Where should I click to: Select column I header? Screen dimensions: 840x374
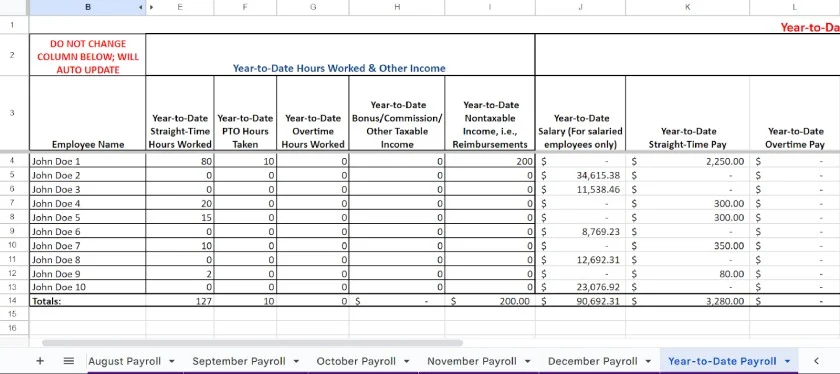(490, 7)
